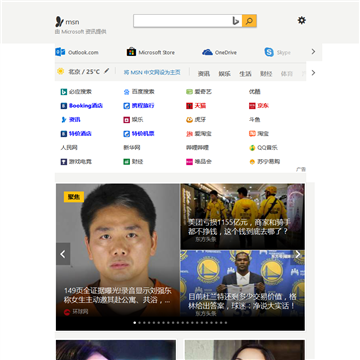Open the 财经 link in links grid
360x360 pixels.
tap(137, 162)
